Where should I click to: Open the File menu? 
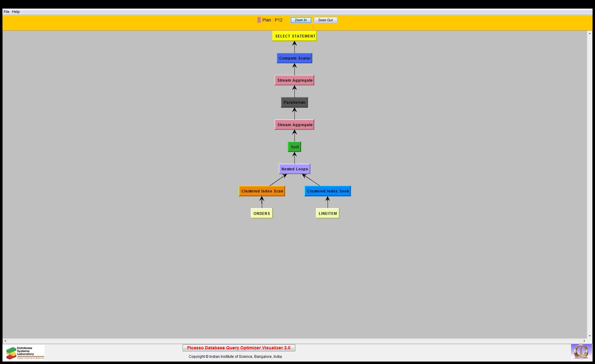[6, 12]
